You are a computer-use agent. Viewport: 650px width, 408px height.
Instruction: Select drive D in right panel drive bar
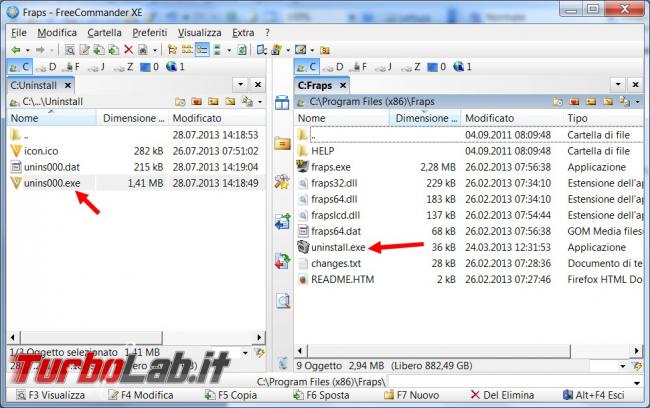tap(333, 67)
